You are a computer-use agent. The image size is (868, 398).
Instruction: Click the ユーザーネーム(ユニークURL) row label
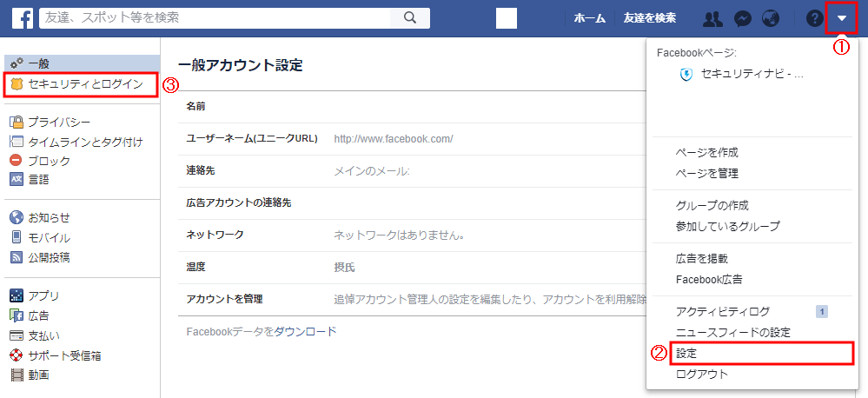point(252,138)
